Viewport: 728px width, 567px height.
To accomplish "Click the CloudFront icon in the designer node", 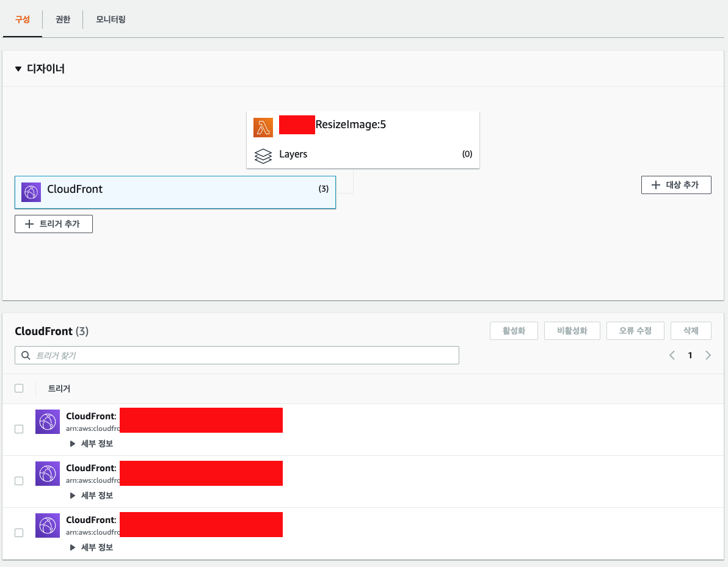I will click(31, 192).
